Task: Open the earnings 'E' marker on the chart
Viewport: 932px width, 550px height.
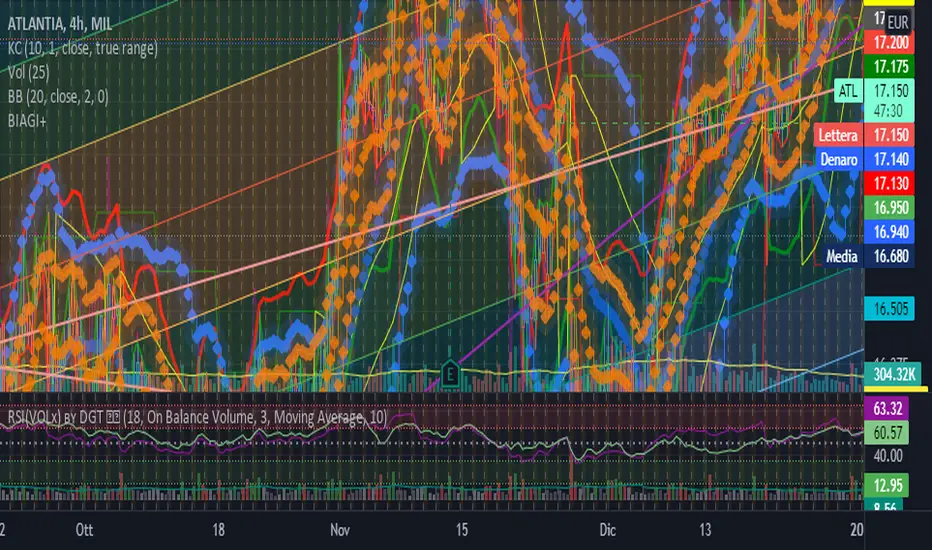Action: pyautogui.click(x=450, y=375)
